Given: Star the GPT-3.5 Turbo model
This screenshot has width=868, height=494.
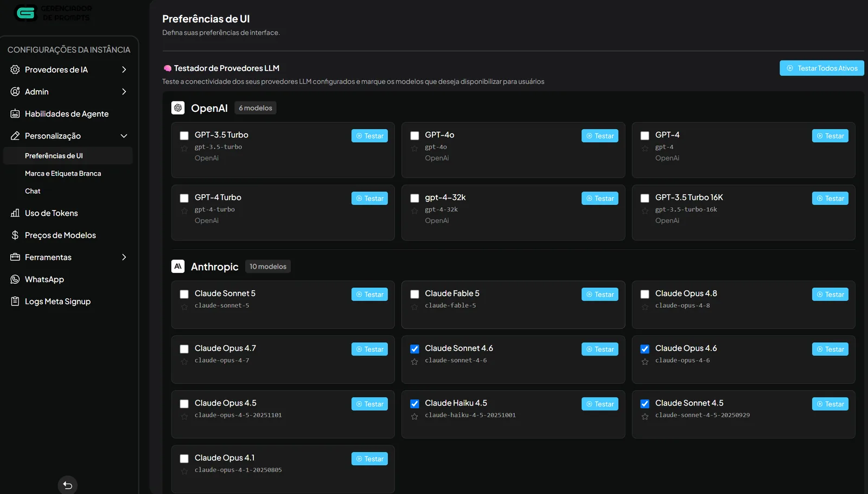Looking at the screenshot, I should pos(184,148).
